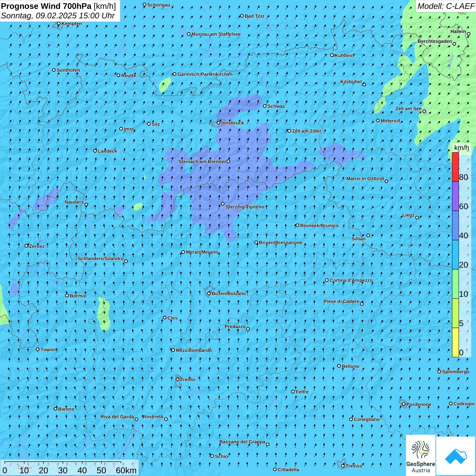
Task: Click the Sillian label
Action: [358, 239]
